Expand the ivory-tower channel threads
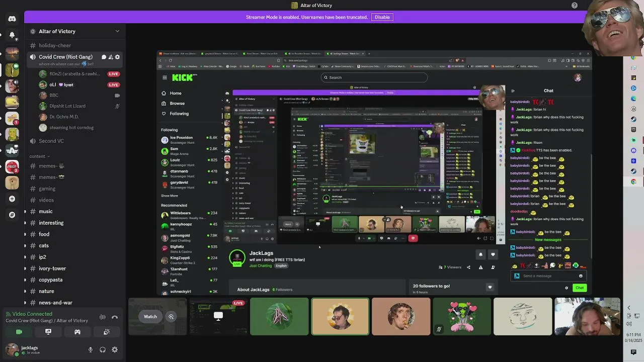The width and height of the screenshot is (644, 362). point(25,268)
